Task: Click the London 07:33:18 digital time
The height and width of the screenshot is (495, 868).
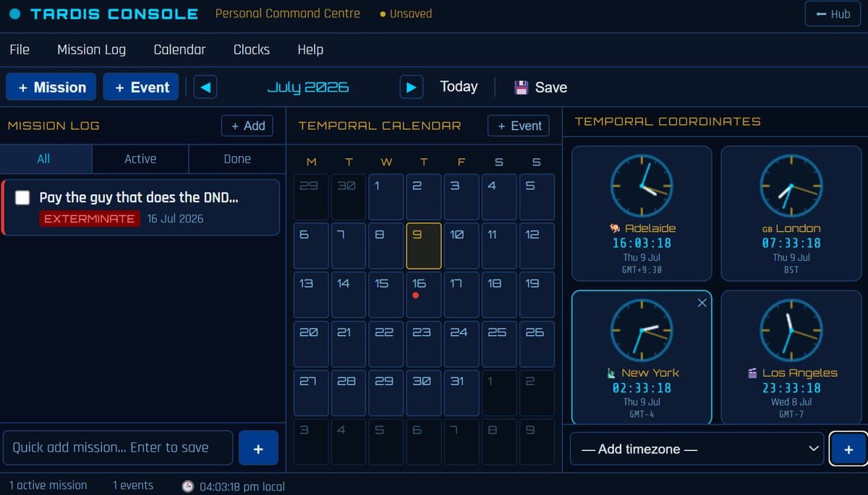Action: [791, 244]
